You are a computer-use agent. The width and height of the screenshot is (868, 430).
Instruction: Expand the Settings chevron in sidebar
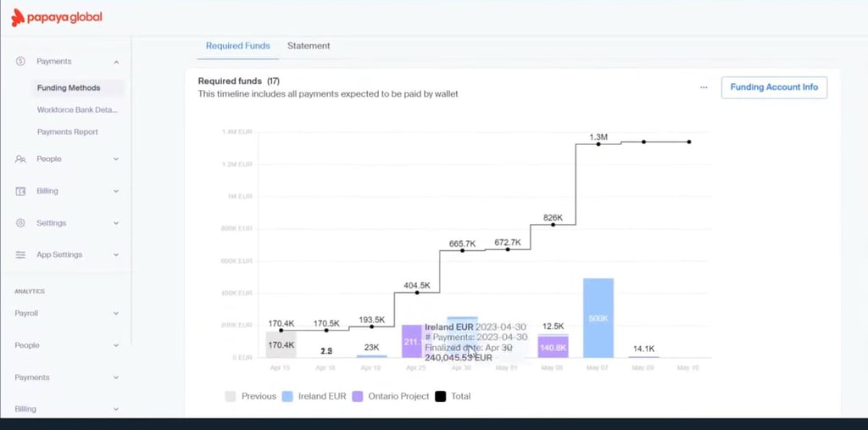coord(116,223)
